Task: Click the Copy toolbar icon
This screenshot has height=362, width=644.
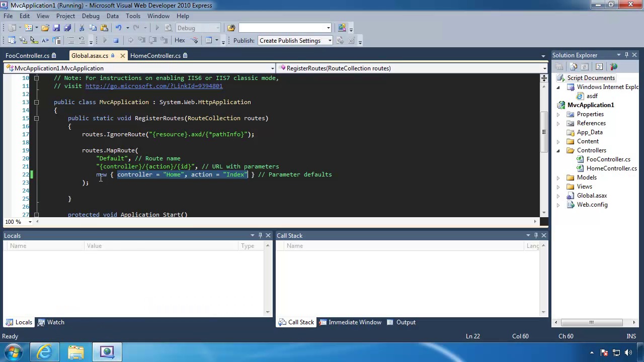Action: pyautogui.click(x=93, y=28)
